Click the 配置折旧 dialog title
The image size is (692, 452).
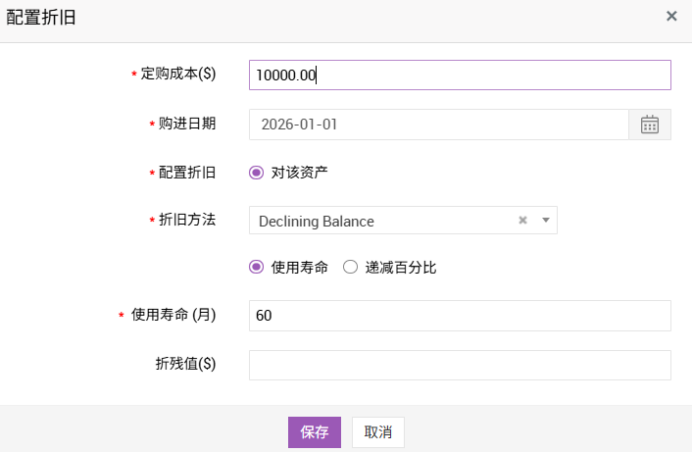click(x=41, y=18)
